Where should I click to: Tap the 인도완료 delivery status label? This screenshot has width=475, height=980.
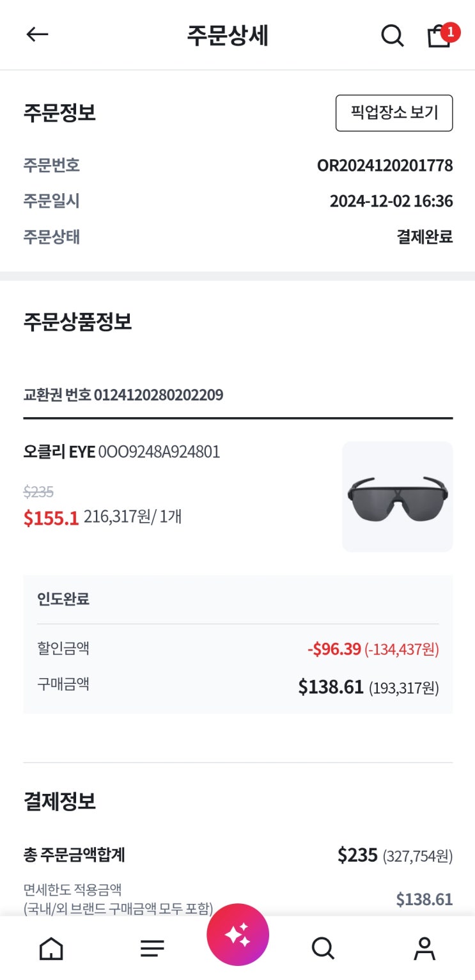63,599
